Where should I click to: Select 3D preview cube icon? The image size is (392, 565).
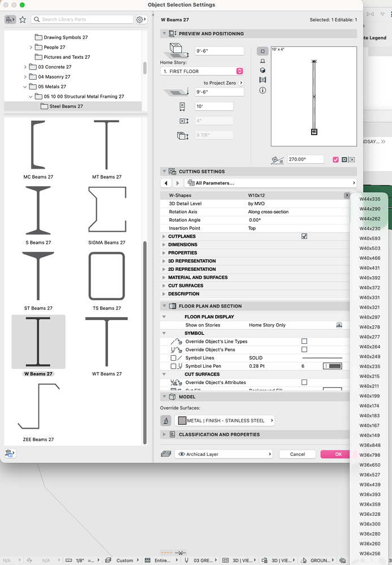coord(262,70)
